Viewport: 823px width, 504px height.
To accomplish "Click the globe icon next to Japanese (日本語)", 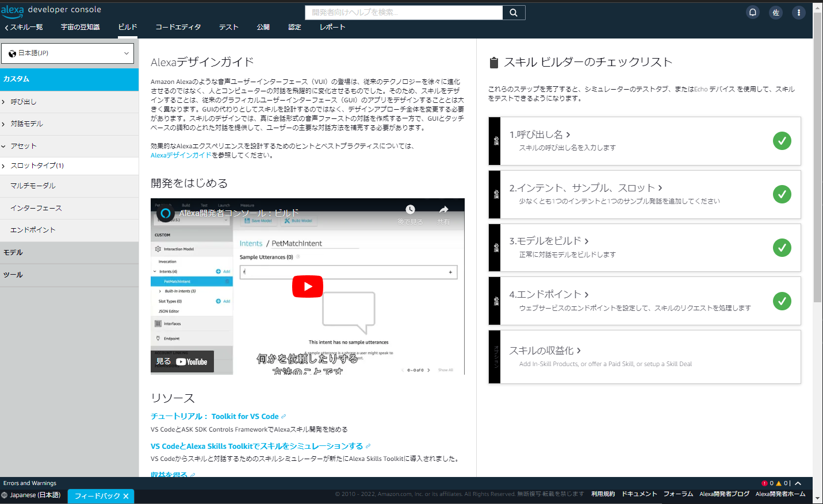I will pos(5,494).
